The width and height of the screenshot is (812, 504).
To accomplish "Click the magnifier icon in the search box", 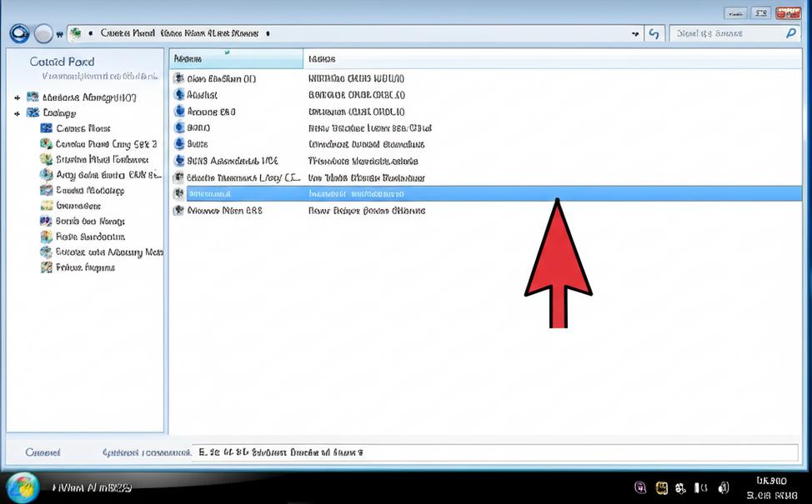I will (791, 33).
